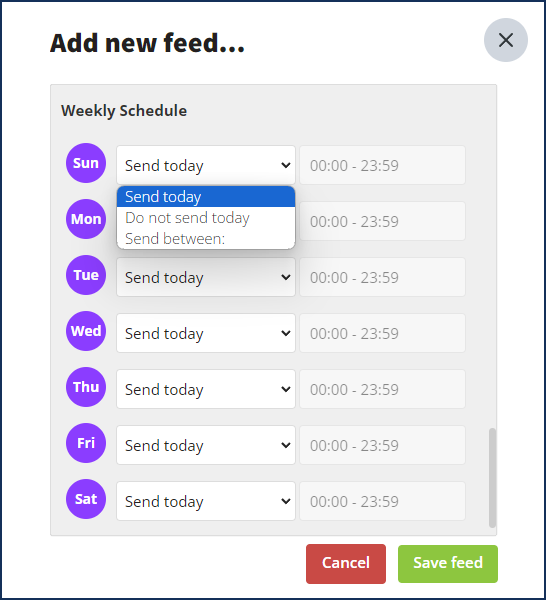The image size is (546, 600).
Task: Collapse the Sunday schedule dropdown
Action: click(206, 165)
